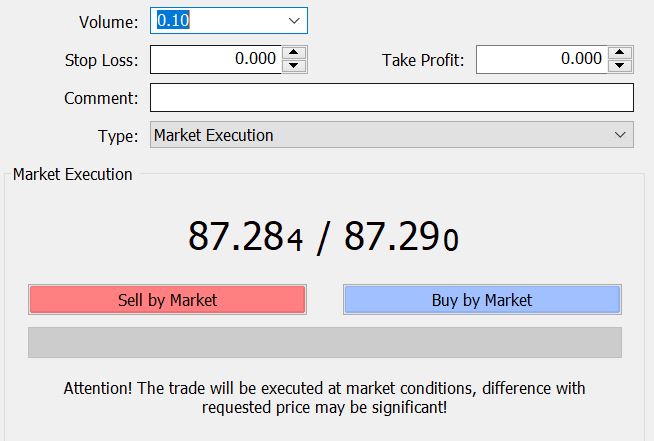Click the ask price 87.290
Image resolution: width=654 pixels, height=441 pixels.
(x=401, y=237)
